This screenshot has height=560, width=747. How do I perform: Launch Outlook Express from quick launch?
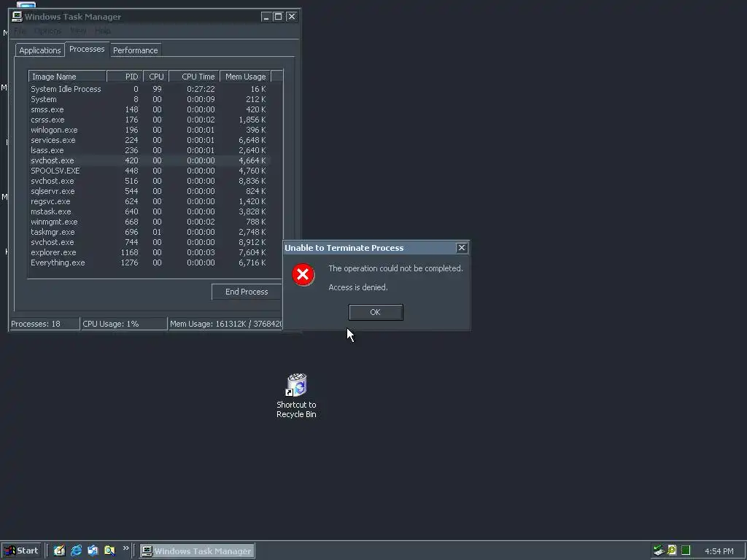pos(93,551)
